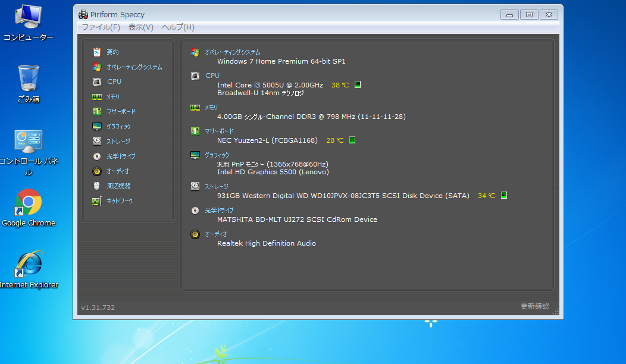Viewport: 626px width, 364px height.
Task: Minimize the Speccy window
Action: 509,14
